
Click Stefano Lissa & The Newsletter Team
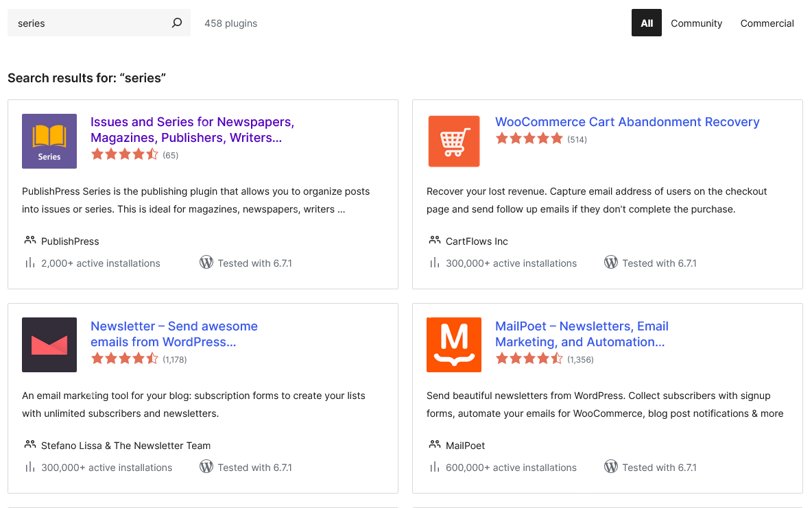pyautogui.click(x=126, y=446)
